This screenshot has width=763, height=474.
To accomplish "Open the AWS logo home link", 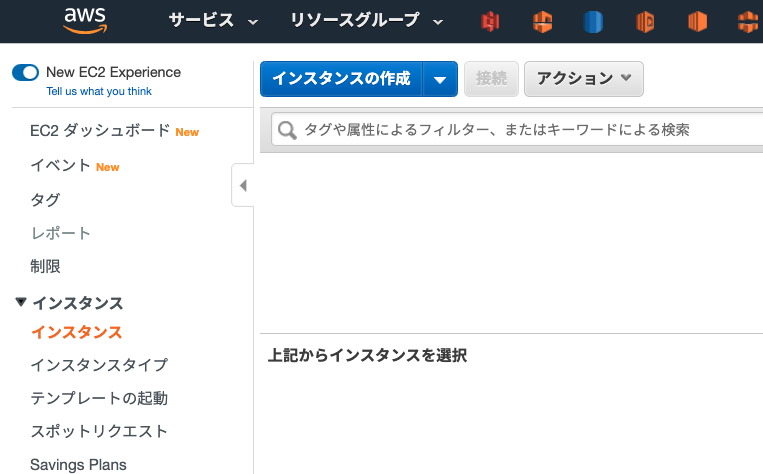I will click(85, 21).
